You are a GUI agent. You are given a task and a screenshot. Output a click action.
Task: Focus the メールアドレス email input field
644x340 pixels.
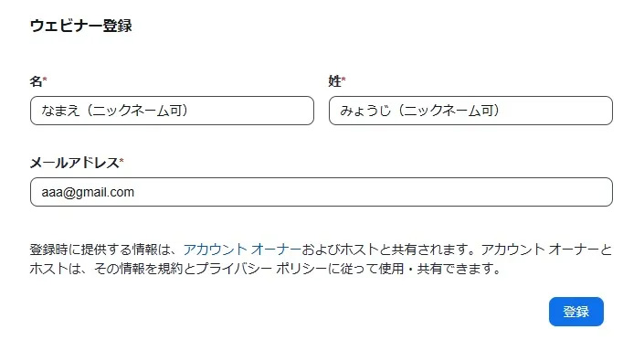[x=322, y=192]
